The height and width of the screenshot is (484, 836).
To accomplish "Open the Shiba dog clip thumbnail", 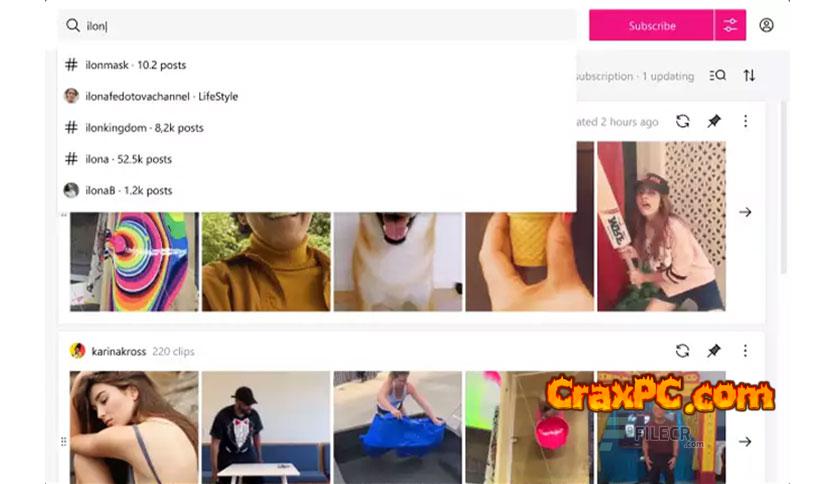I will [x=398, y=262].
